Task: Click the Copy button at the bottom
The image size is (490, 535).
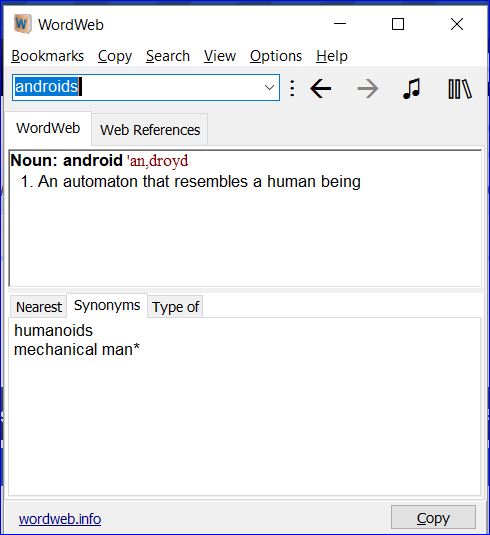Action: point(433,518)
